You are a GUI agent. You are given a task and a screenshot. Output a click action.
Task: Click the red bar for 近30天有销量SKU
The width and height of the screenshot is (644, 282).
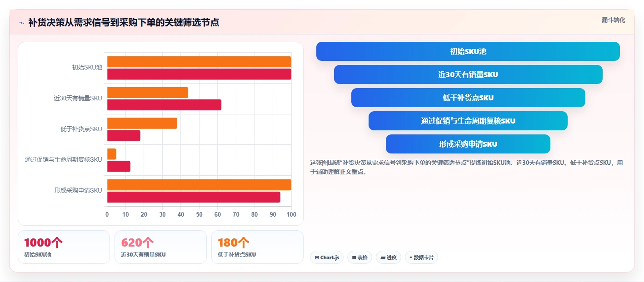point(164,105)
